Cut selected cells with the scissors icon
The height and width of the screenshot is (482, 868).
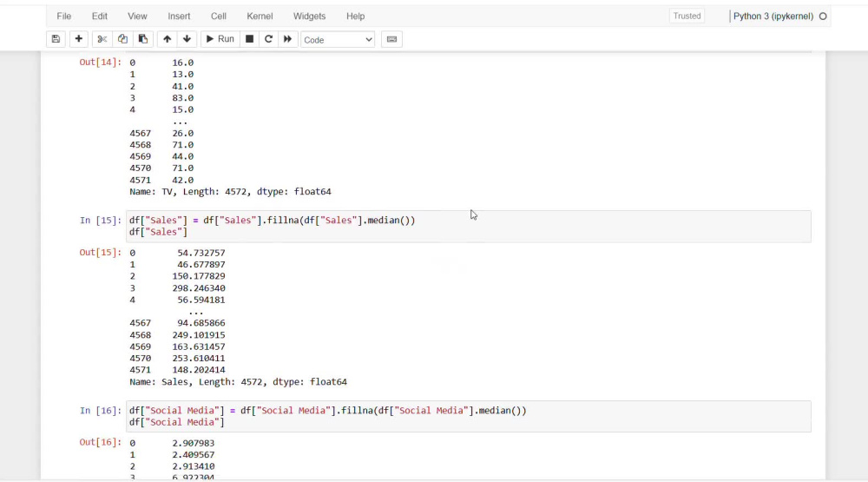[x=102, y=39]
